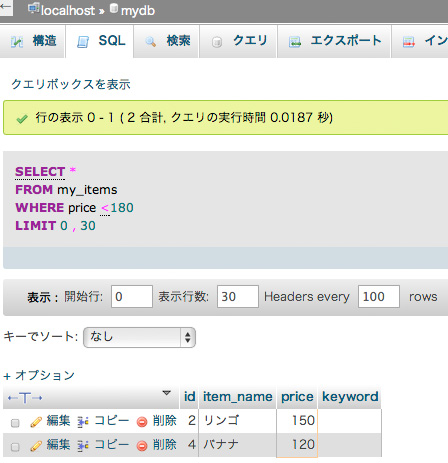
Task: Click the import tab icon
Action: [408, 42]
